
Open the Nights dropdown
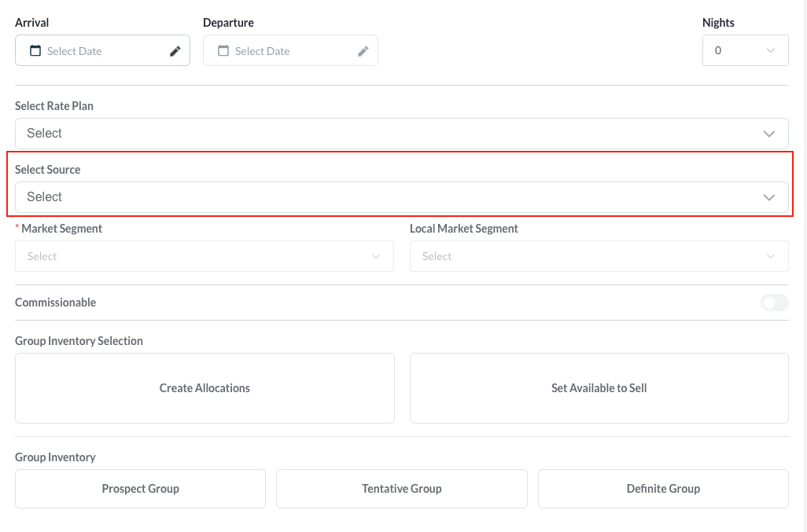pos(744,50)
